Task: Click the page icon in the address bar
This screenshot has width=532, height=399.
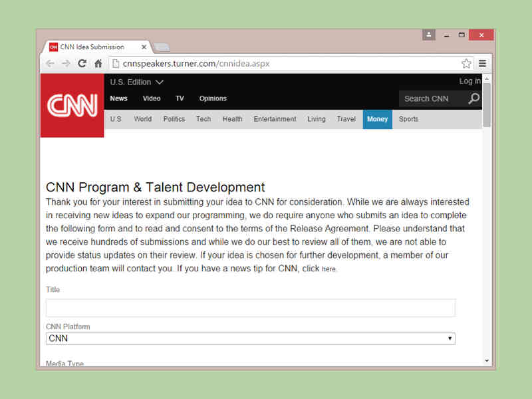Action: (115, 64)
